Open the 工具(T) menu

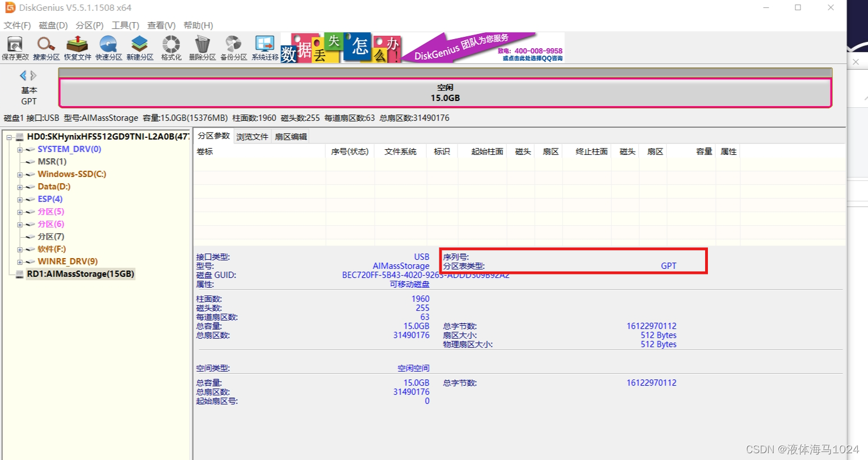pos(125,26)
